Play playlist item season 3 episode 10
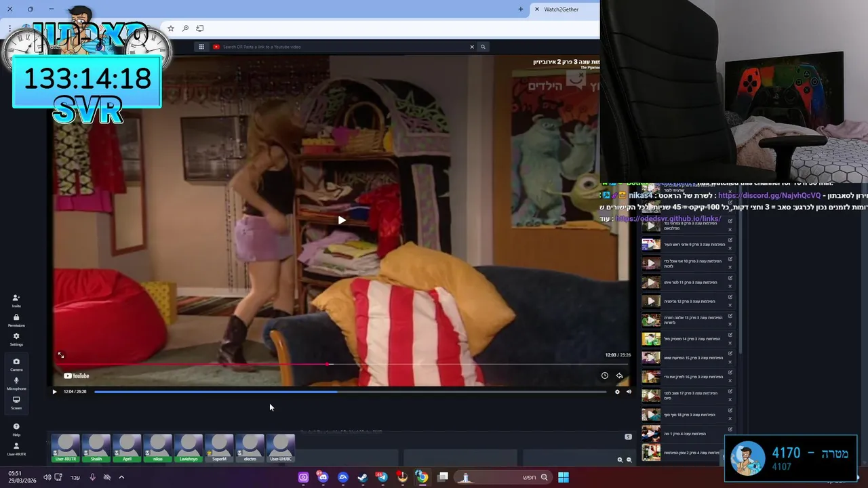Viewport: 868px width, 488px height. 651,263
